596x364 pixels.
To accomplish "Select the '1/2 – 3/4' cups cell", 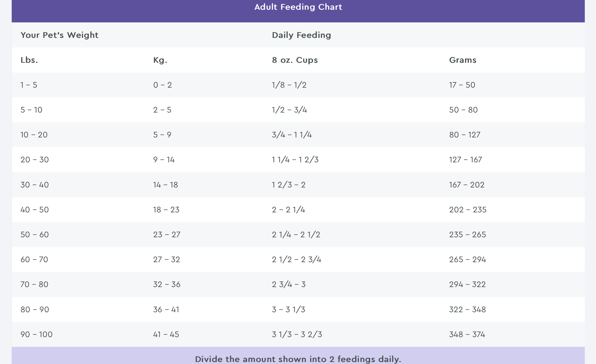I will point(289,110).
